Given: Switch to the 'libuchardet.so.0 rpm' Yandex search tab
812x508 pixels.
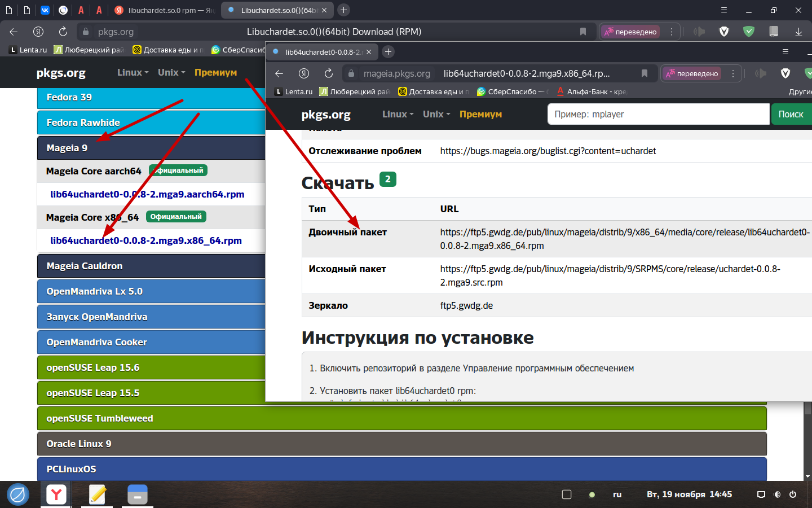Looking at the screenshot, I should point(165,10).
